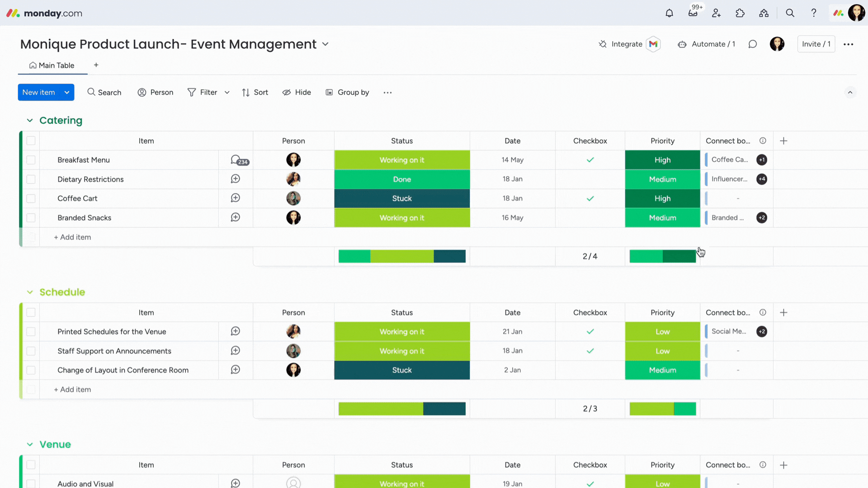Collapse the board header with chevron
Screen dimensions: 868x488
[850, 92]
